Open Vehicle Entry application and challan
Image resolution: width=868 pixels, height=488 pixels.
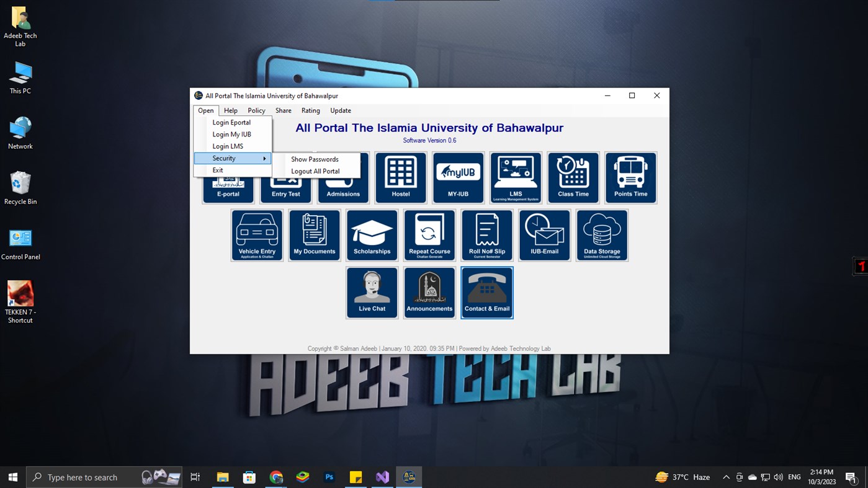(x=256, y=235)
